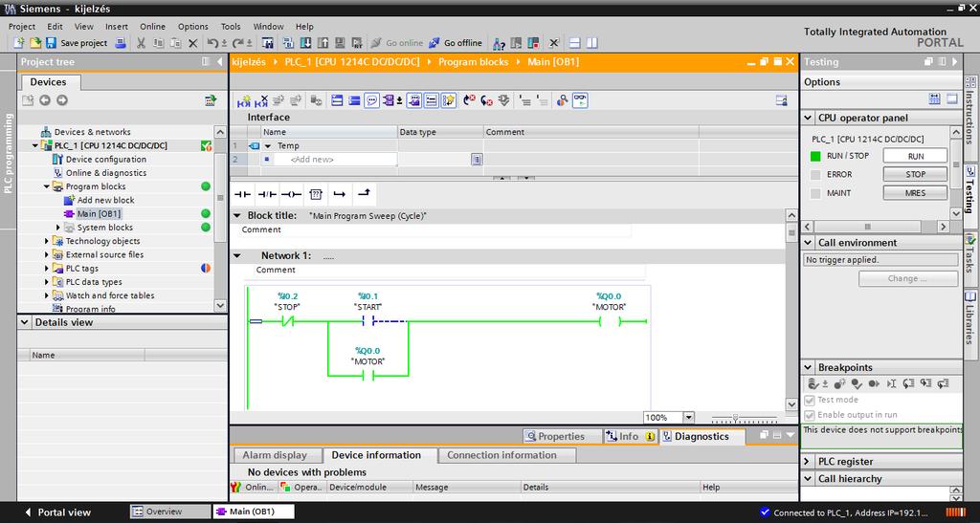The width and height of the screenshot is (980, 523).
Task: Insert normally closed contact
Action: pyautogui.click(x=267, y=195)
